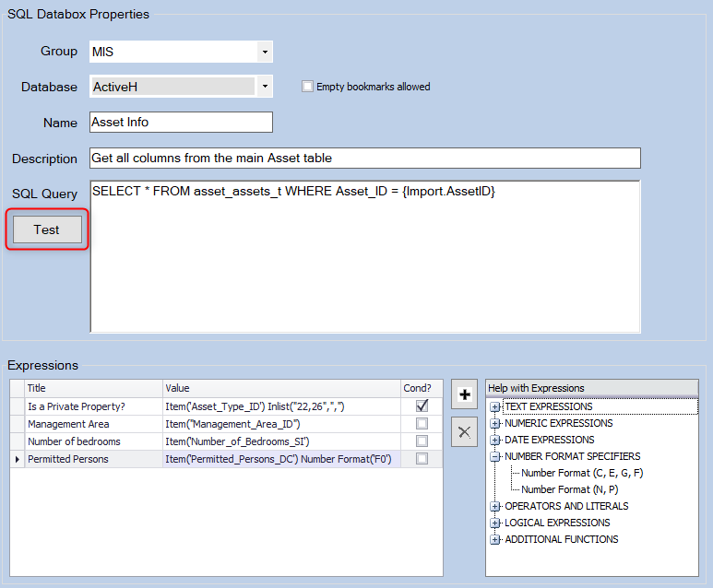Click the delete expression X button
Screen dimensions: 713x588
click(x=466, y=429)
